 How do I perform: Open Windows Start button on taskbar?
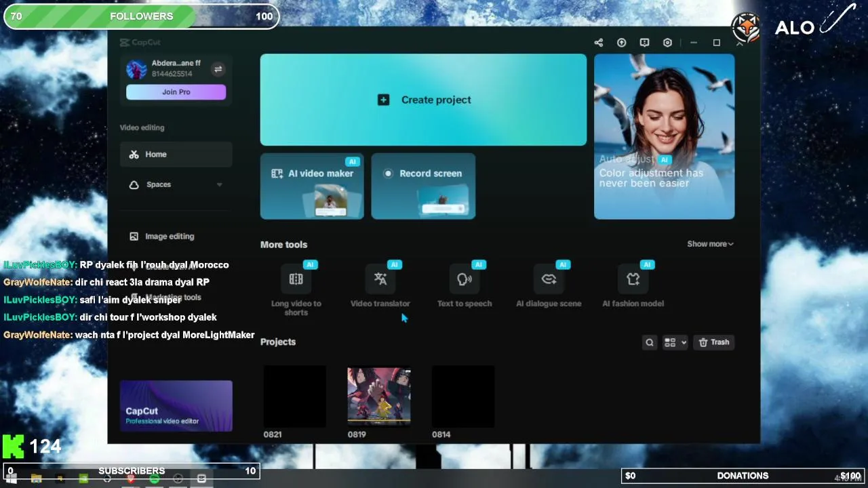pos(12,479)
